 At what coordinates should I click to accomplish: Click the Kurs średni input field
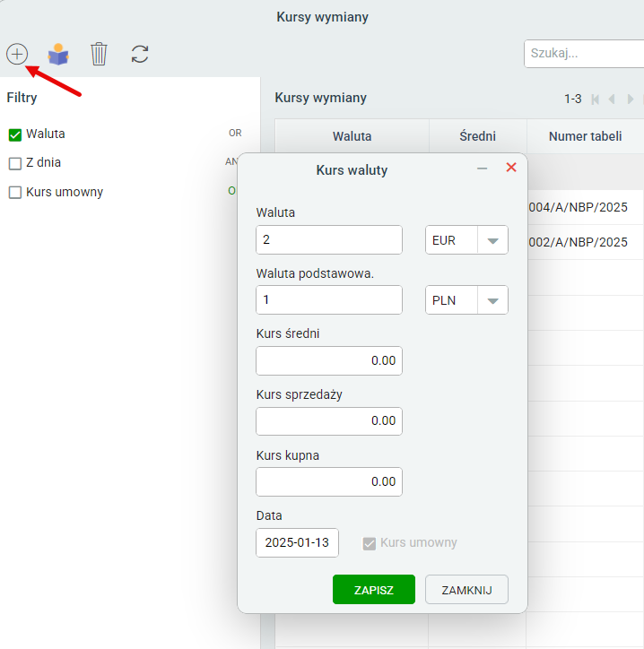[x=329, y=360]
